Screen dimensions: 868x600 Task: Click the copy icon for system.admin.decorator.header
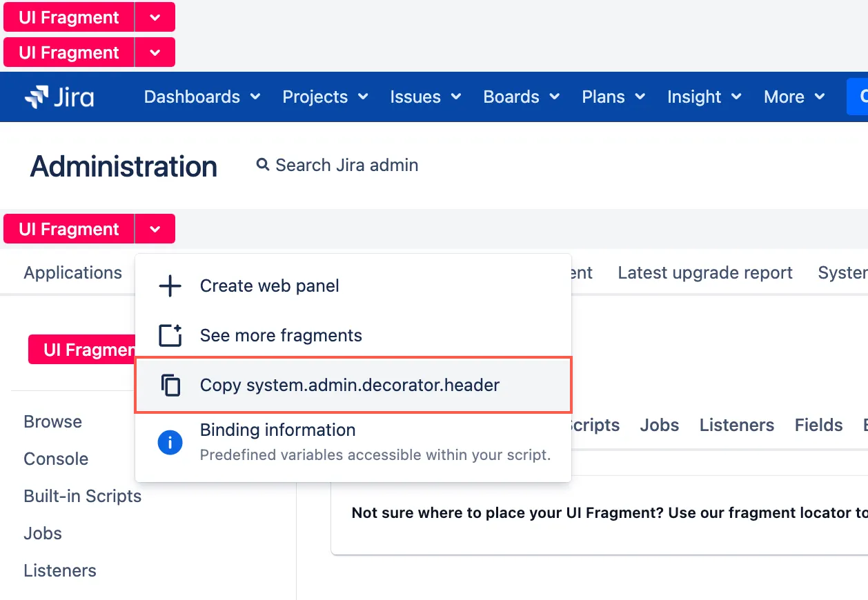pyautogui.click(x=170, y=385)
